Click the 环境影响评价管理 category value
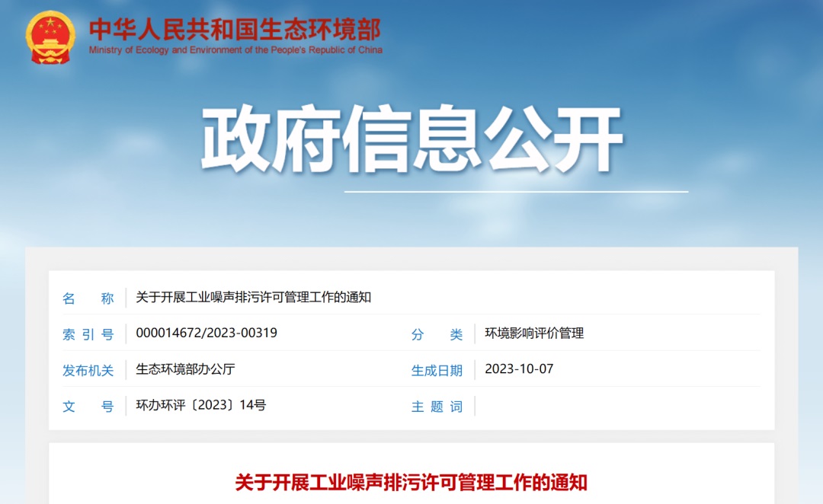823x504 pixels. click(x=534, y=333)
